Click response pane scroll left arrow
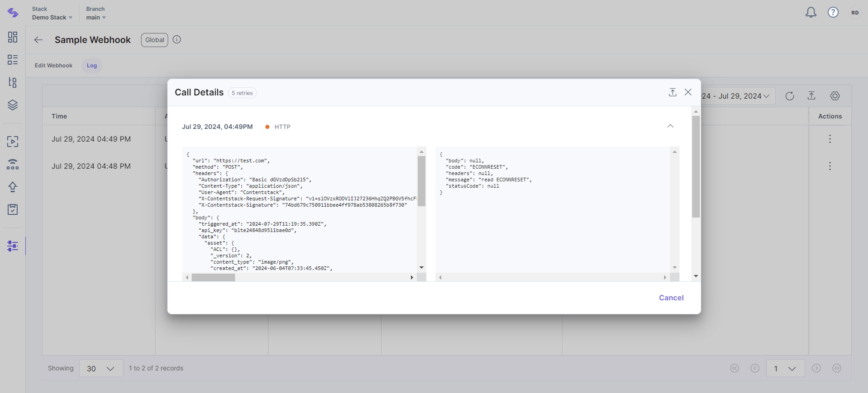 click(440, 277)
